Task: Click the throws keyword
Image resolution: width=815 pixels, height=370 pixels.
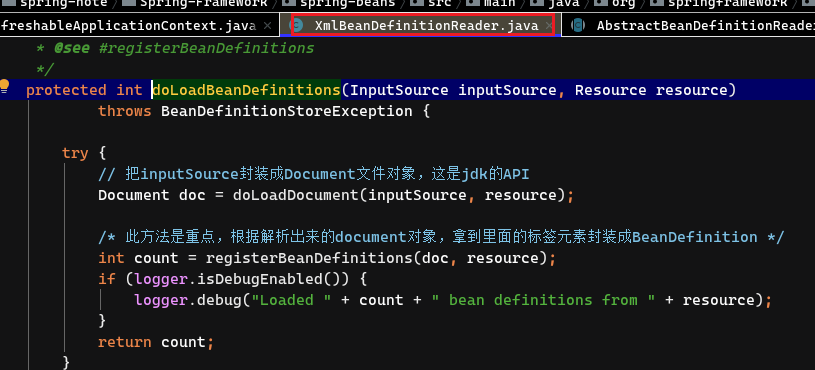Action: [x=125, y=111]
